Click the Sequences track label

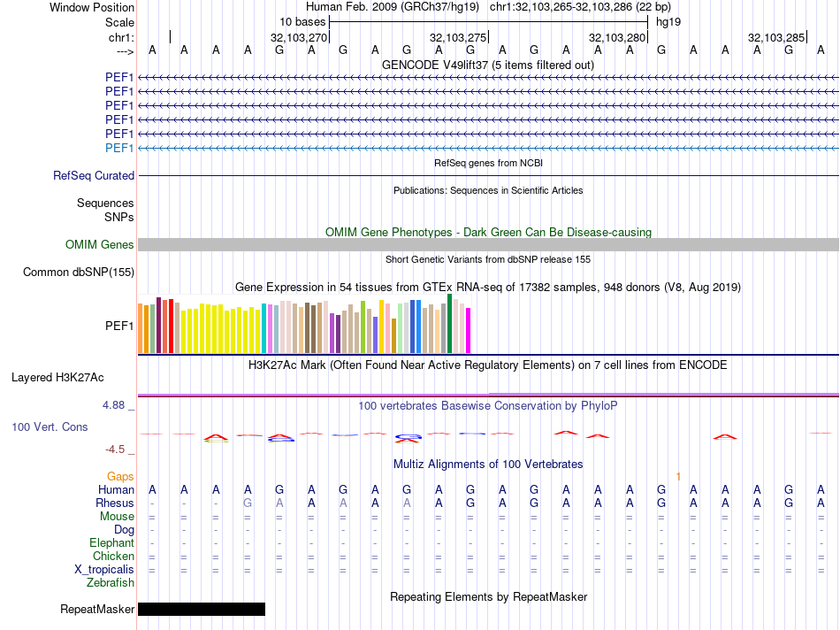[x=105, y=203]
